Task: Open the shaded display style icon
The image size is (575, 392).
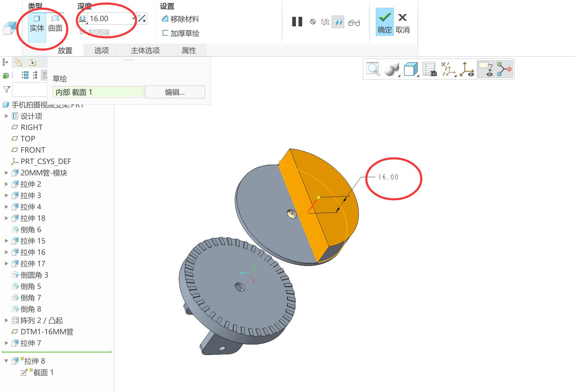Action: point(392,69)
